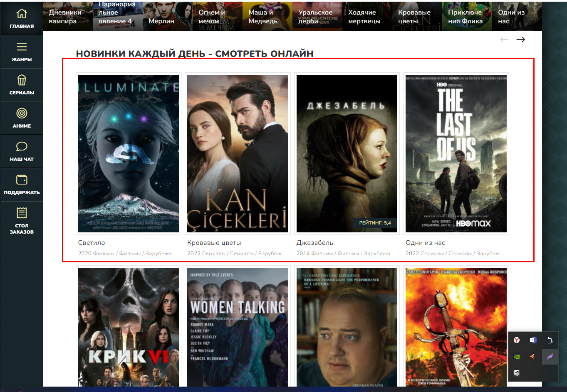Open NVIDIA icon in system tray
This screenshot has height=392, width=567.
pos(517,357)
